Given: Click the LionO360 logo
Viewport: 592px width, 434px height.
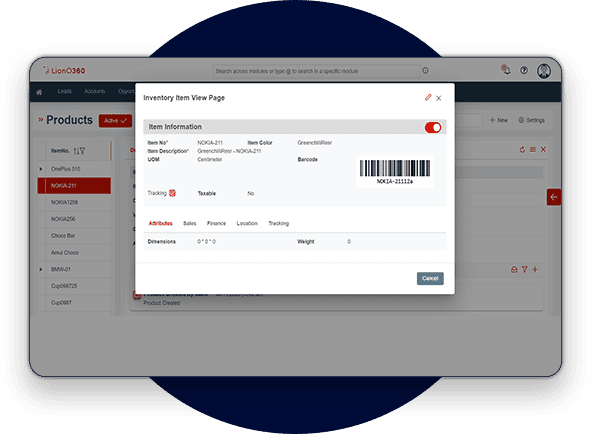Looking at the screenshot, I should [x=63, y=71].
